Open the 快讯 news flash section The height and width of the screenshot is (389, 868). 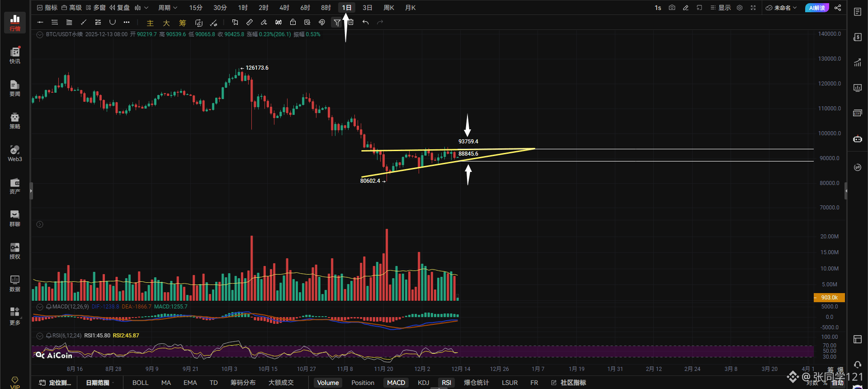coord(15,55)
